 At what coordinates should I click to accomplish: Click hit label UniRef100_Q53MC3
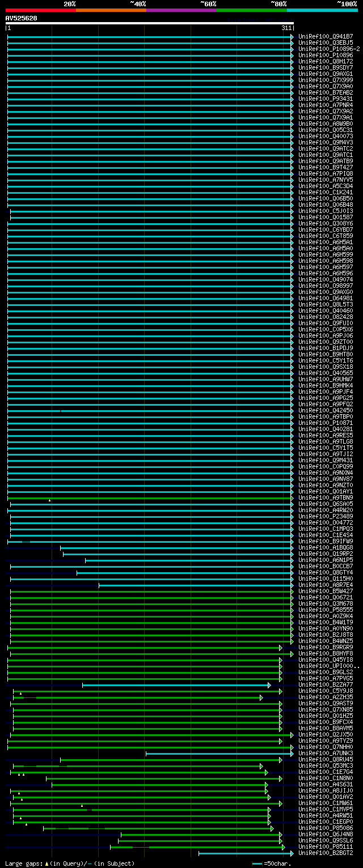[326, 765]
